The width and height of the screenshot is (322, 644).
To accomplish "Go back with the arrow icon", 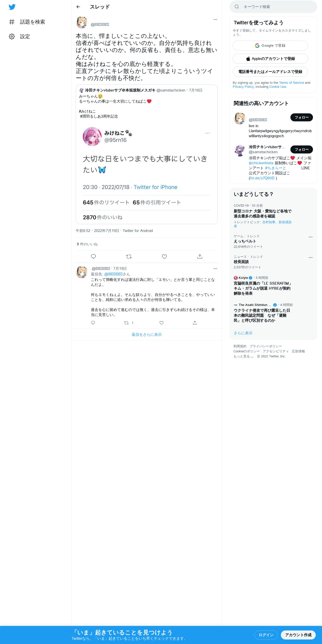I will (78, 7).
